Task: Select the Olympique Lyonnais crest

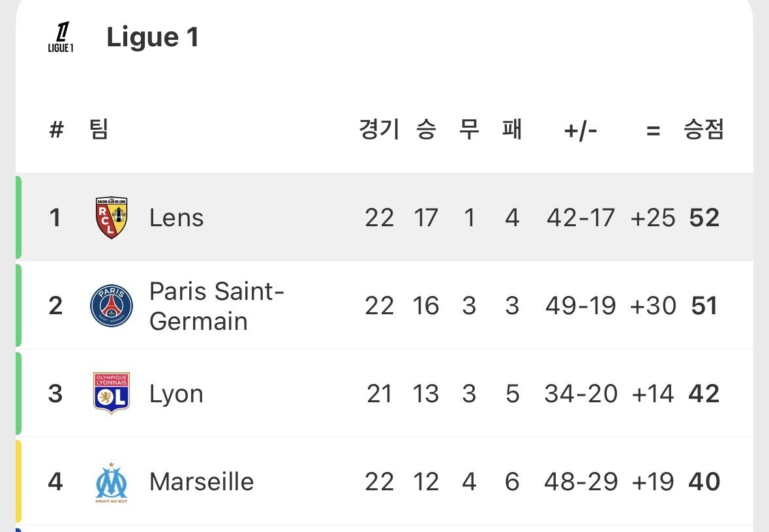Action: [112, 393]
